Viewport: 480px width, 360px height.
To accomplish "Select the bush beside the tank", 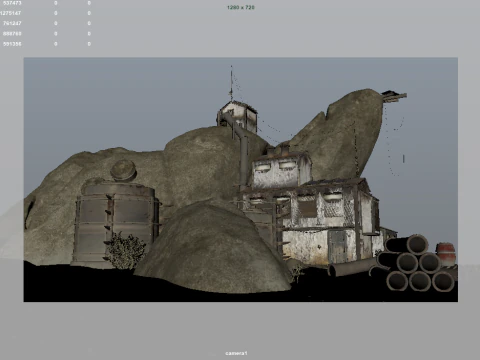I will (x=126, y=251).
